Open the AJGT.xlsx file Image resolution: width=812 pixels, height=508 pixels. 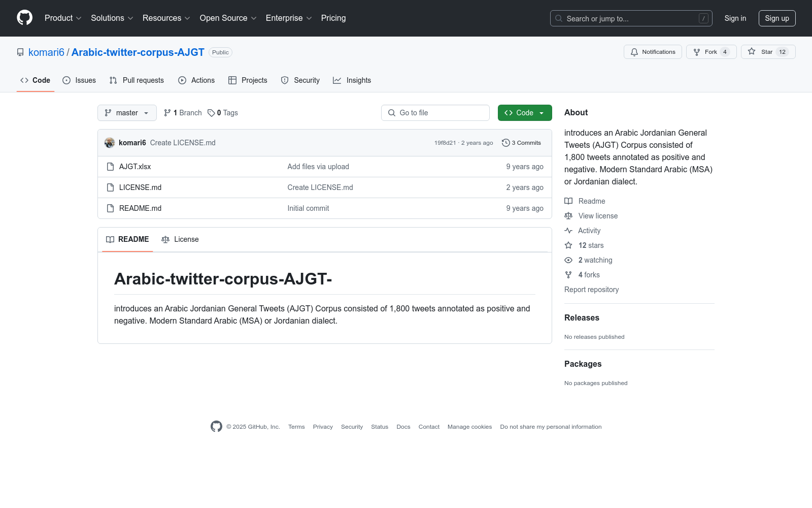tap(135, 167)
